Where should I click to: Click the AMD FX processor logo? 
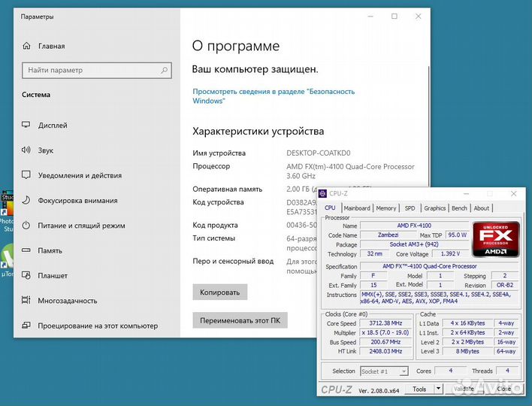(495, 239)
